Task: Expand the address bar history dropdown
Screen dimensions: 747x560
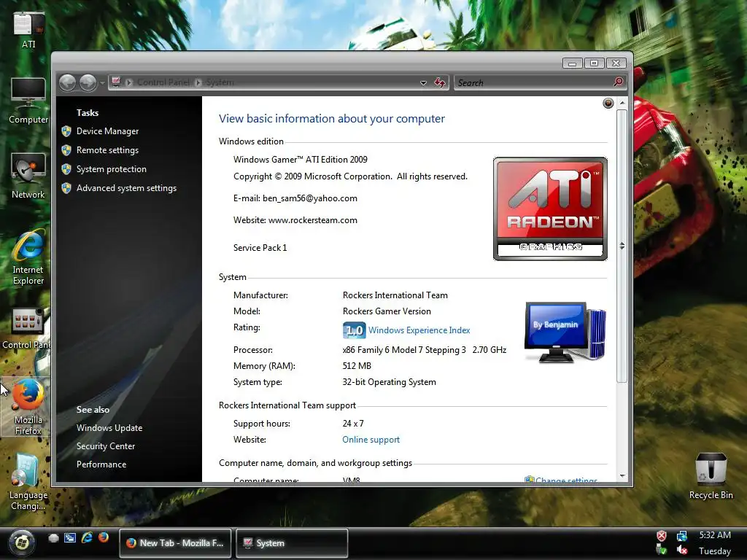Action: coord(423,83)
